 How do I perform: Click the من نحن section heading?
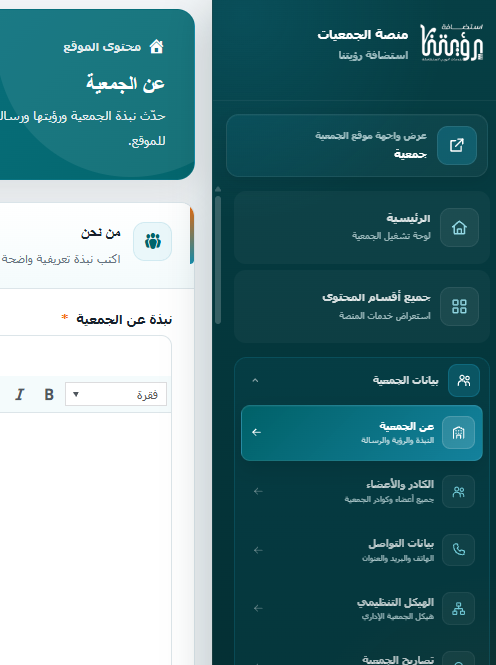click(101, 233)
